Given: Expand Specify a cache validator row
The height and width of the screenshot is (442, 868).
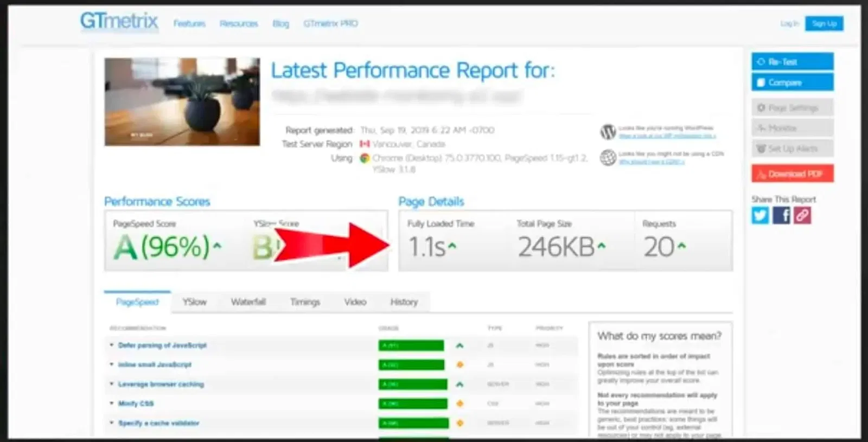Looking at the screenshot, I should click(158, 424).
